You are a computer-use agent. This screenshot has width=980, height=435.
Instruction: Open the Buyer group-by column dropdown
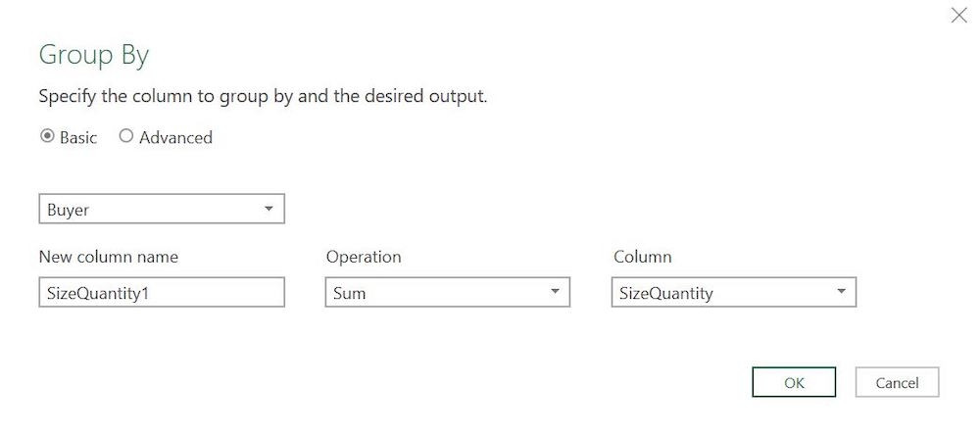pyautogui.click(x=161, y=209)
